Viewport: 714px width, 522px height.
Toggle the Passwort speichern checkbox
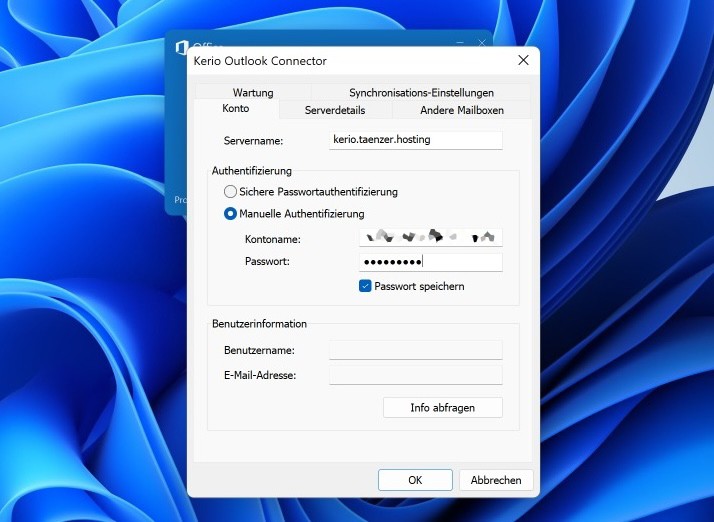click(x=365, y=286)
